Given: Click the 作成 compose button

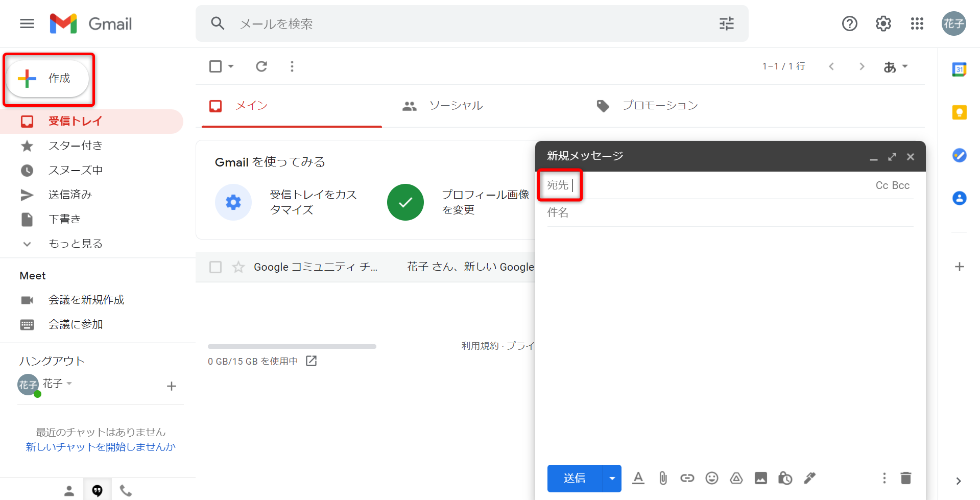Looking at the screenshot, I should (48, 78).
